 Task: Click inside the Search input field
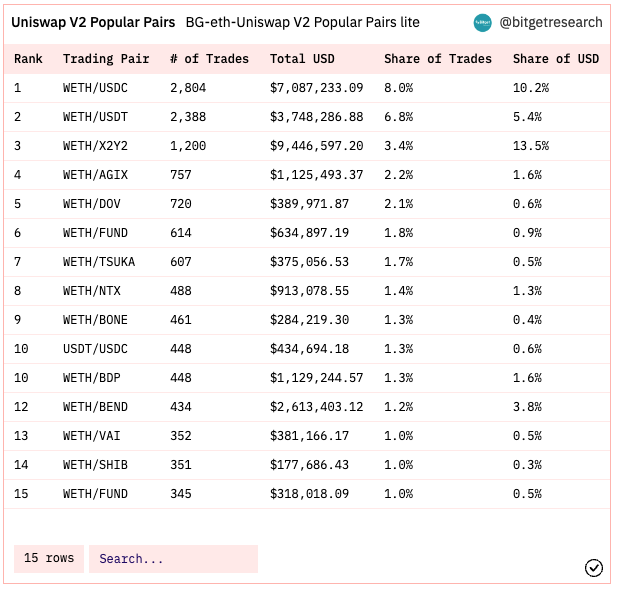coord(173,558)
